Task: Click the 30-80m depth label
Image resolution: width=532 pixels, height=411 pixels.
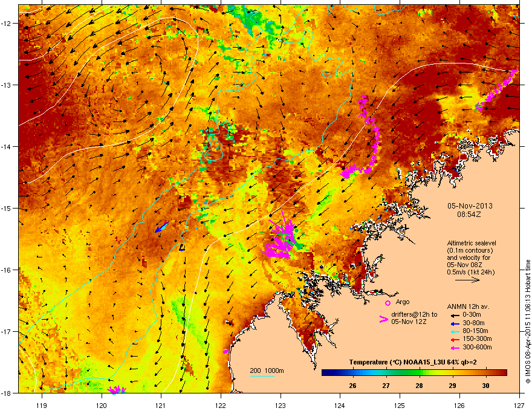Action: tap(473, 323)
